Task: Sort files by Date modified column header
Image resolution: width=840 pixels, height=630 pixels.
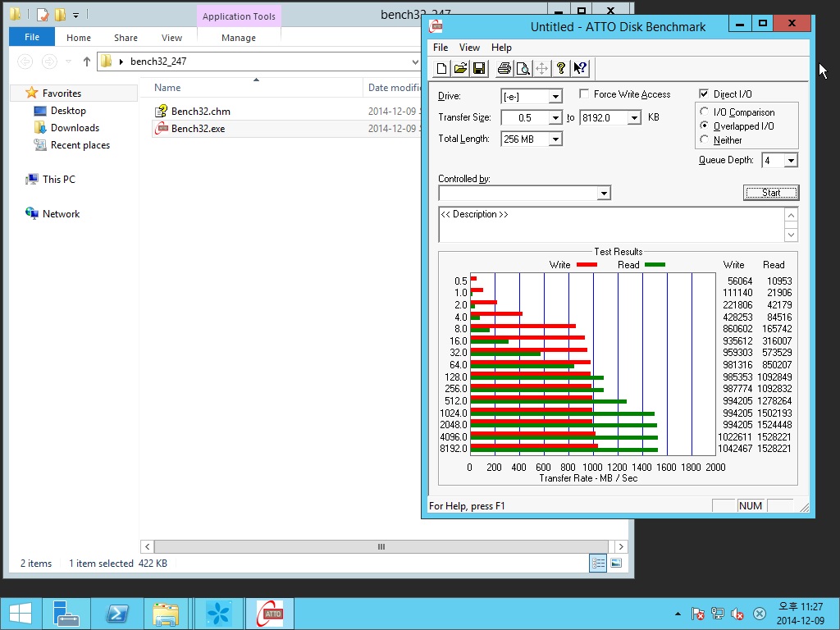Action: click(x=392, y=87)
